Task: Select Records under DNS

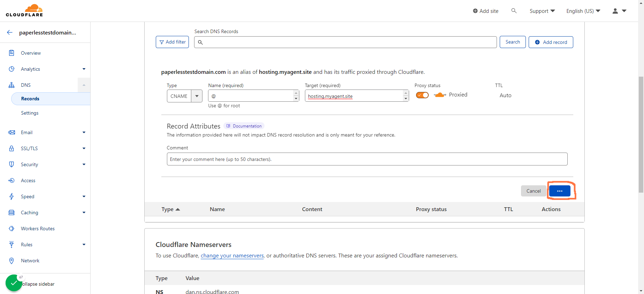Action: [51, 99]
